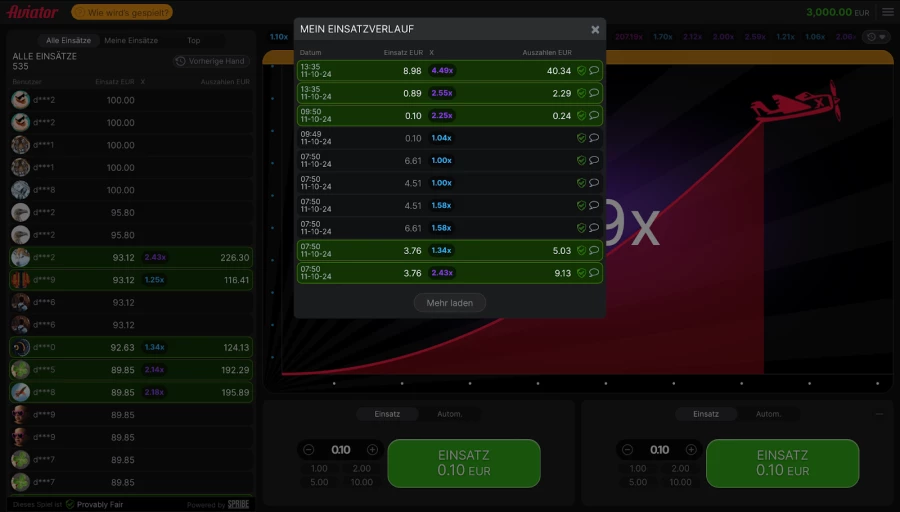900x512 pixels.
Task: Choose 1.00 quick bet in right panel
Action: click(x=638, y=468)
